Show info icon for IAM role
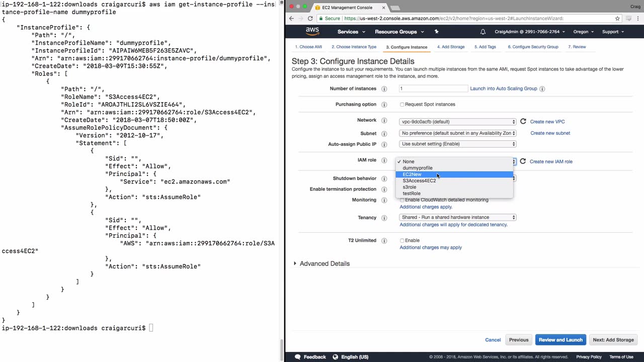 384,160
